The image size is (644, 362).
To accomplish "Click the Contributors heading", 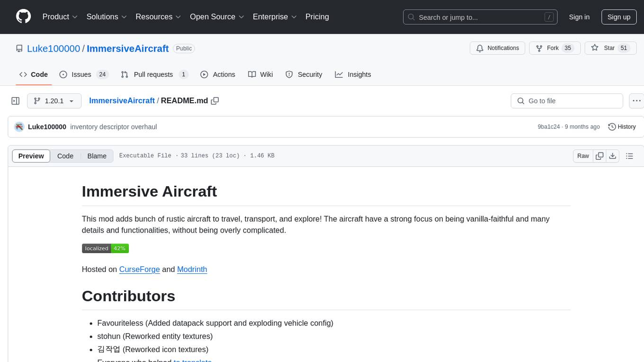I will coord(128,296).
